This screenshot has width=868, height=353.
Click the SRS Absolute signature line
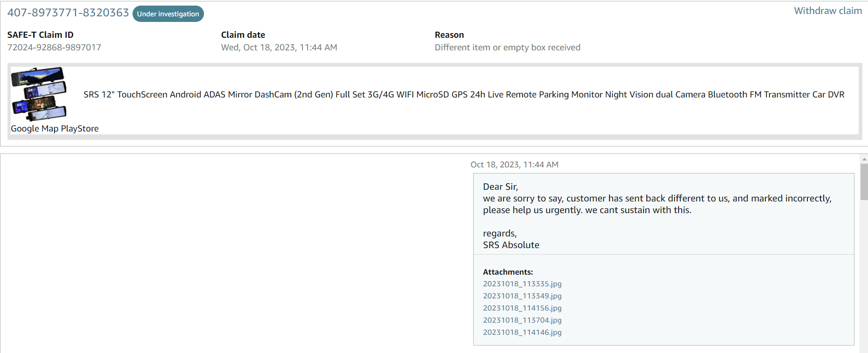pyautogui.click(x=511, y=245)
